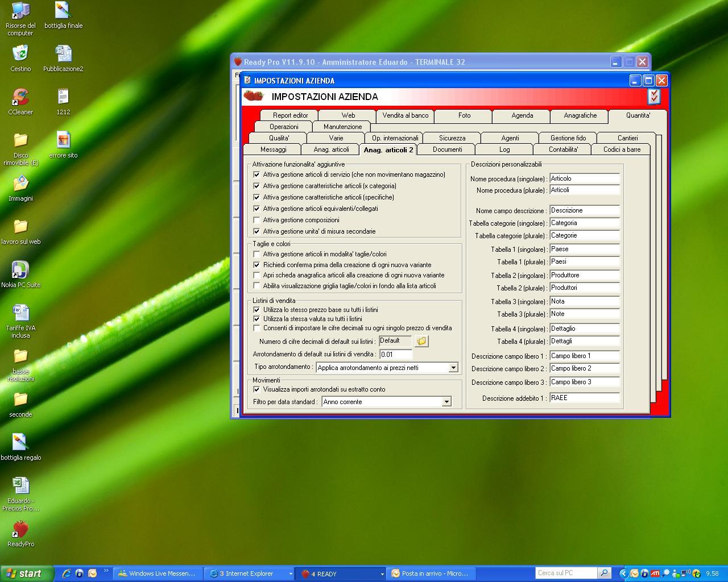Open the Nokia PC Suite desktop icon
Image resolution: width=728 pixels, height=582 pixels.
(x=20, y=271)
